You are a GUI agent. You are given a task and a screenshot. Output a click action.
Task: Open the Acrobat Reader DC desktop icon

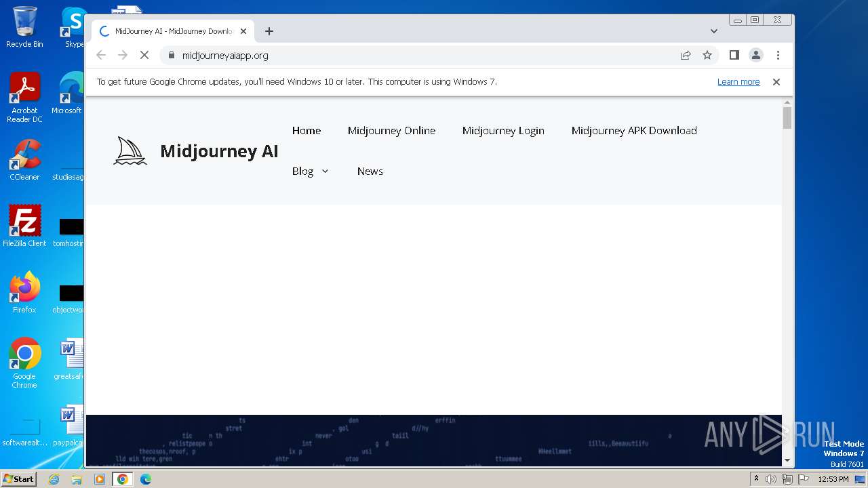pos(24,98)
